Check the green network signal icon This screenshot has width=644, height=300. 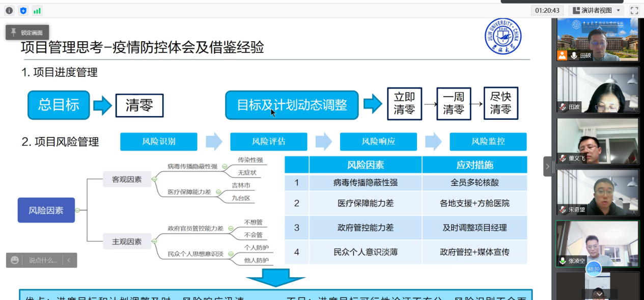pos(37,10)
